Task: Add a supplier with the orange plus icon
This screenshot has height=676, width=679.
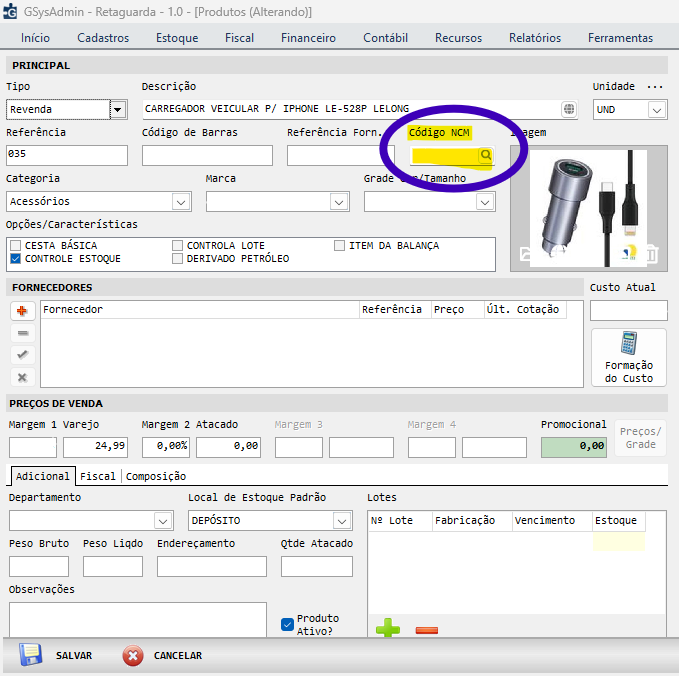Action: click(x=22, y=311)
